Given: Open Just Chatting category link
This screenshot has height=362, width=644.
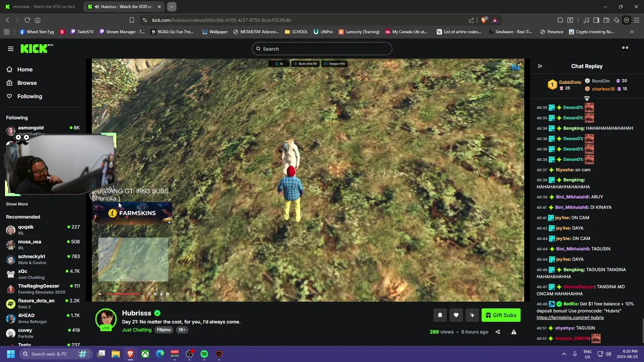Looking at the screenshot, I should click(x=136, y=330).
